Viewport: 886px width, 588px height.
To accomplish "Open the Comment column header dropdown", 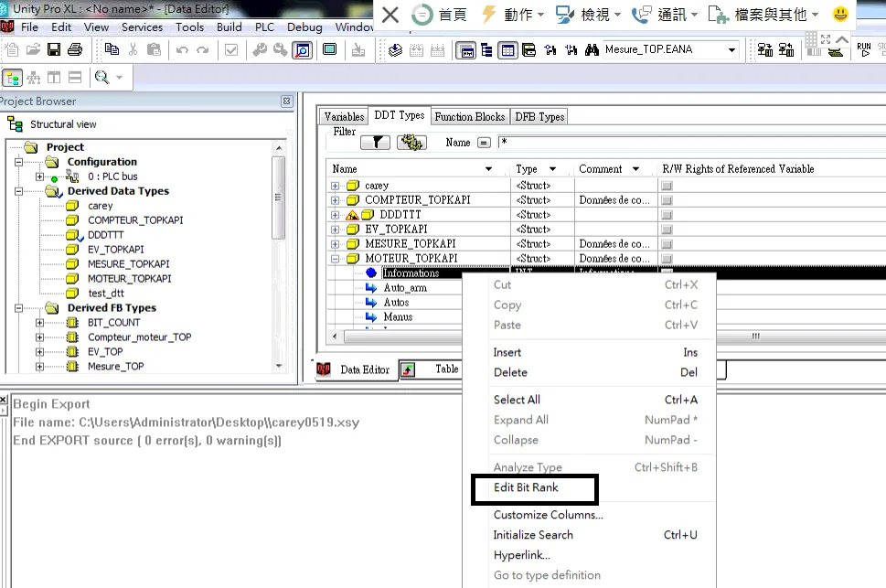I will [635, 169].
